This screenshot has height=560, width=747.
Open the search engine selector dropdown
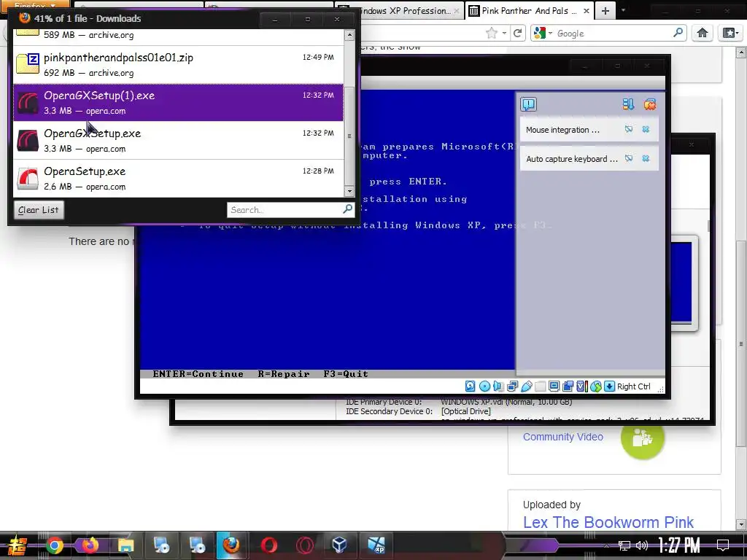pos(543,33)
